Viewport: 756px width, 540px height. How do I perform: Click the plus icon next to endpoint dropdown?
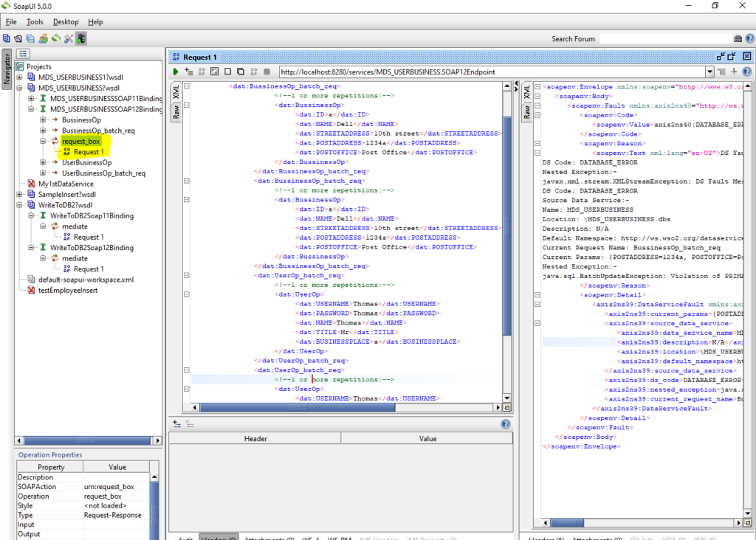click(x=734, y=72)
